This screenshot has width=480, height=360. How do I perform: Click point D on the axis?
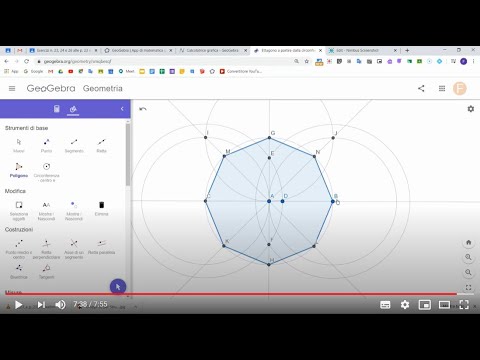pyautogui.click(x=282, y=201)
